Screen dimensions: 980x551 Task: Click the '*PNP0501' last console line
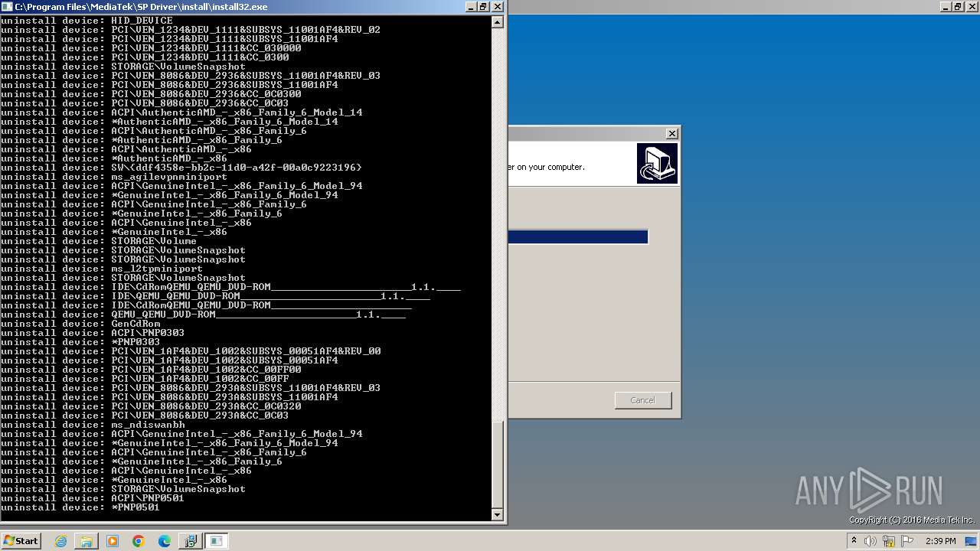tap(80, 507)
